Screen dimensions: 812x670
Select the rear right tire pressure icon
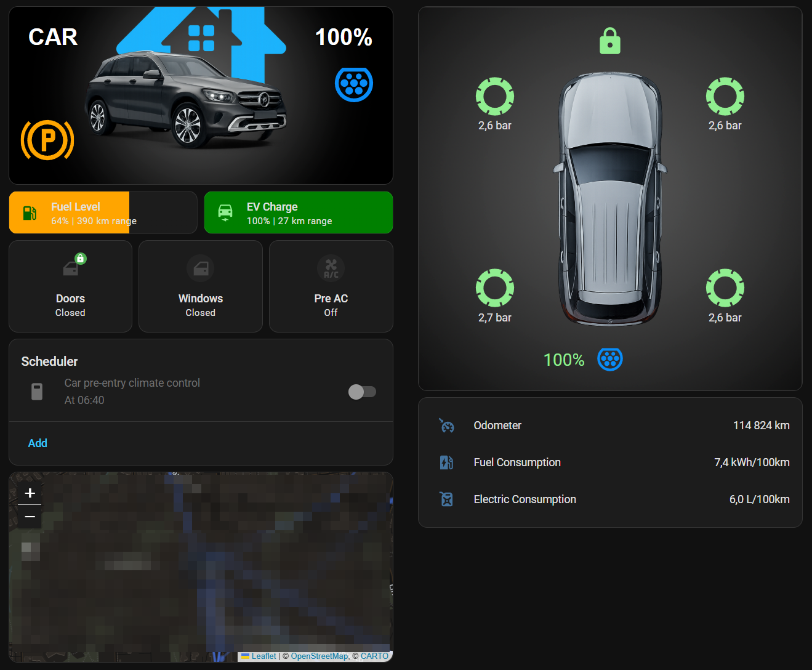pyautogui.click(x=725, y=288)
